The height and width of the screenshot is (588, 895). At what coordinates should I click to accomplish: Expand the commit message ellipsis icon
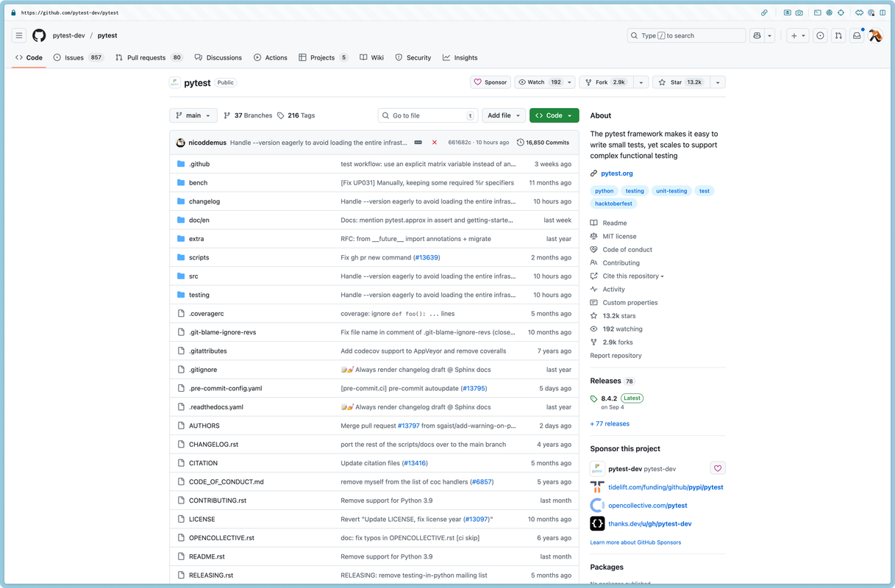pos(418,143)
